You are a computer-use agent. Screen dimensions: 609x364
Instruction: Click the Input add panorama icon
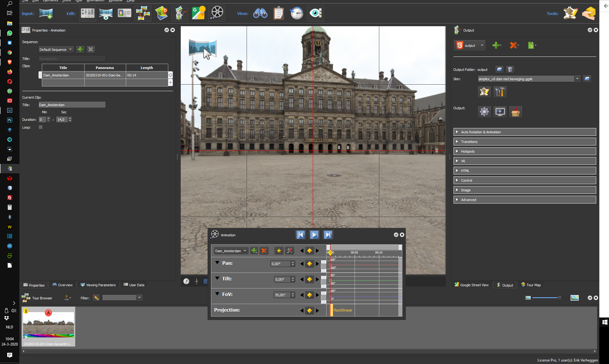(x=46, y=13)
